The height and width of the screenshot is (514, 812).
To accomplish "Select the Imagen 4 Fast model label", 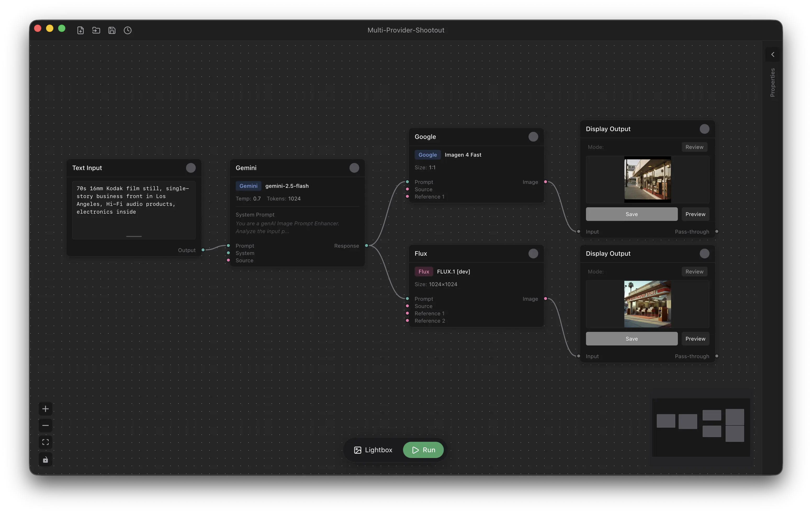I will [463, 155].
